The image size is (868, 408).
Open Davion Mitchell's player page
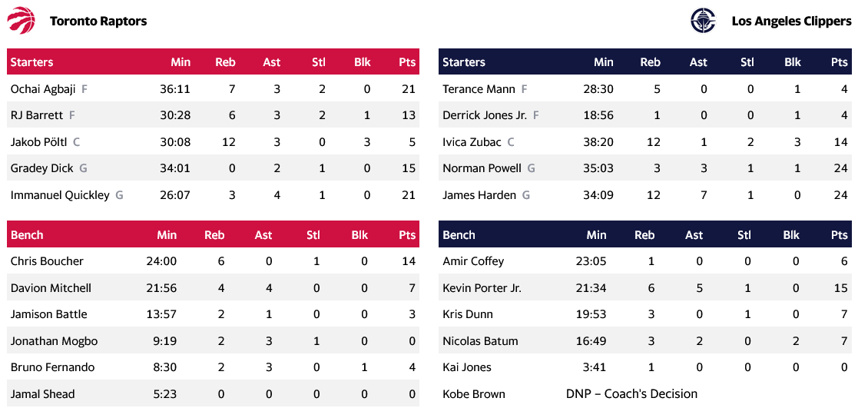pyautogui.click(x=51, y=288)
